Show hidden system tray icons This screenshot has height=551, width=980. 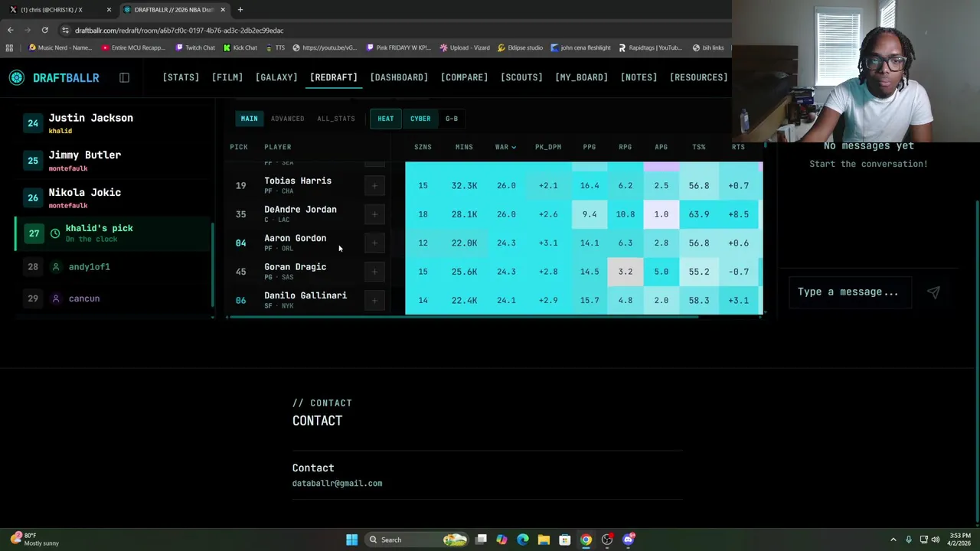[893, 540]
